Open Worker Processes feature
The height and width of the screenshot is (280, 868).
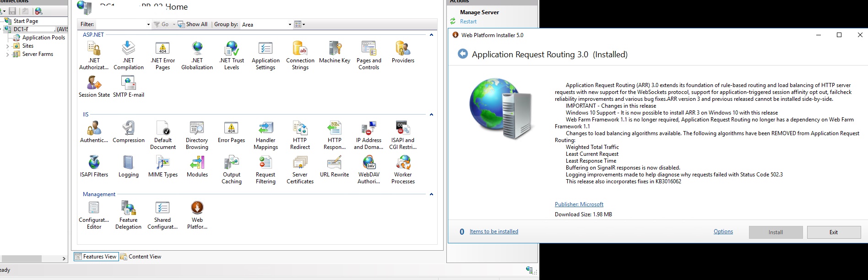(403, 170)
